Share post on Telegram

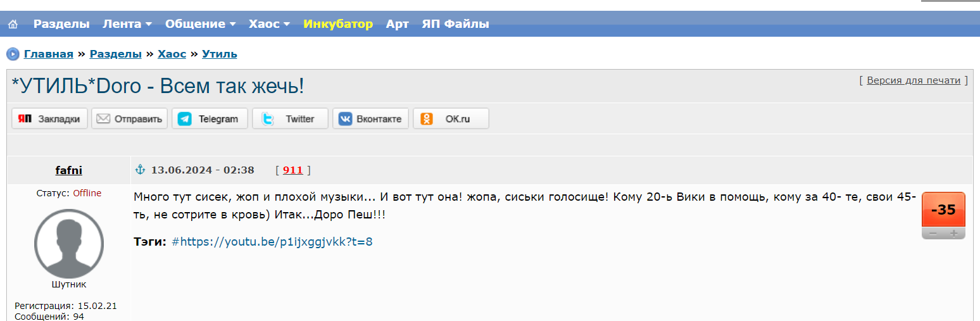coord(210,118)
